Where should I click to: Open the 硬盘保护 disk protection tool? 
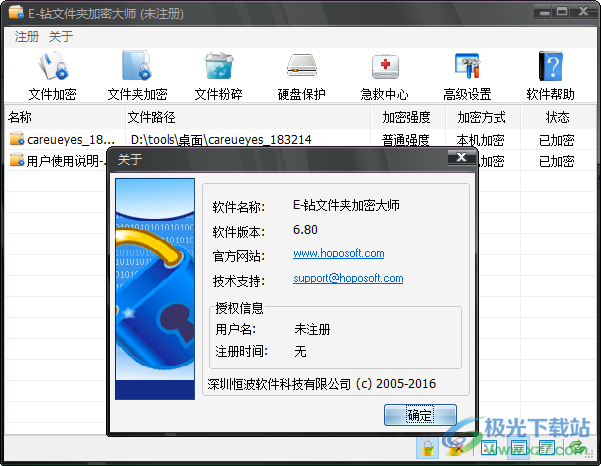301,75
